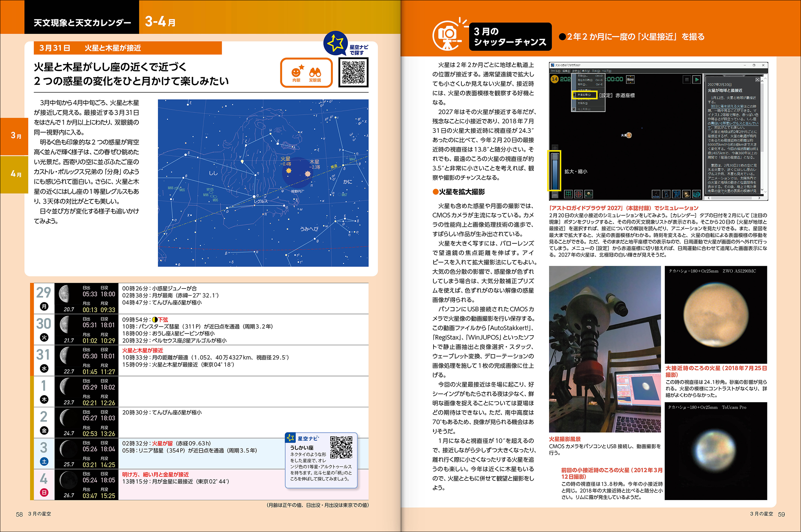Click the planet orbit icon

(589, 194)
